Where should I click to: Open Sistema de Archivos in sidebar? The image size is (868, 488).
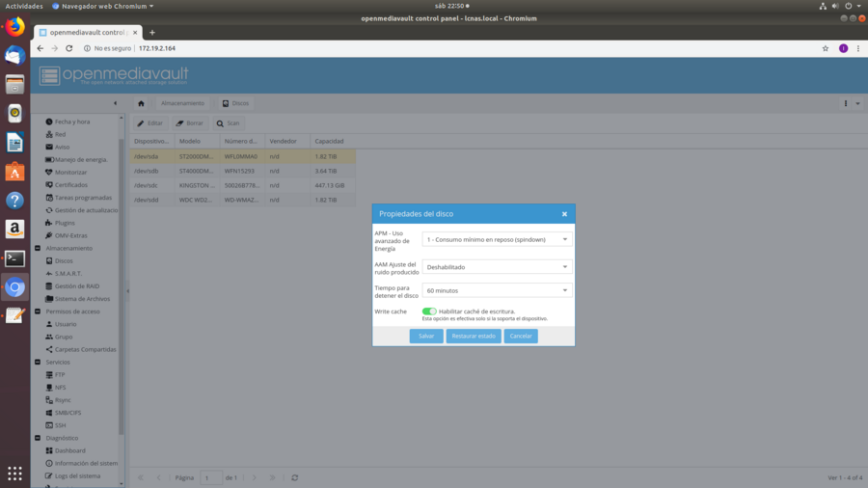tap(81, 299)
